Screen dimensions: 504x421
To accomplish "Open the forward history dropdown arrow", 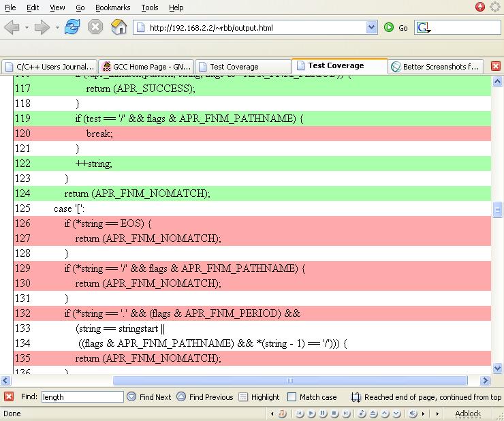I will tap(57, 28).
